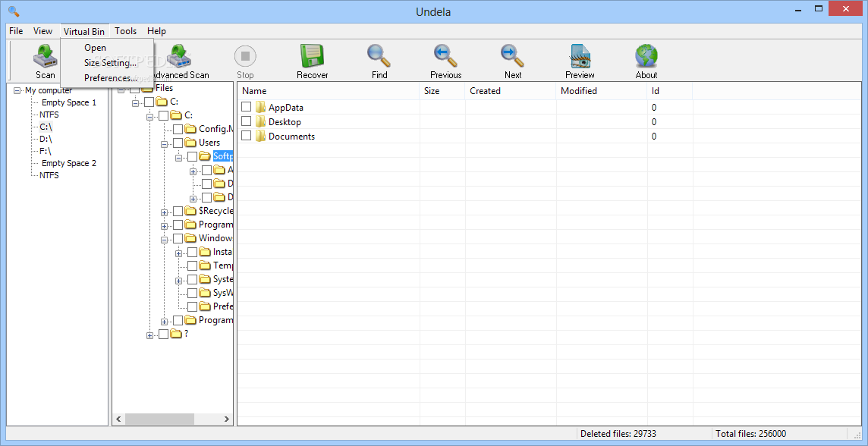This screenshot has height=446, width=868.
Task: Check the Desktop row checkbox
Action: click(247, 121)
